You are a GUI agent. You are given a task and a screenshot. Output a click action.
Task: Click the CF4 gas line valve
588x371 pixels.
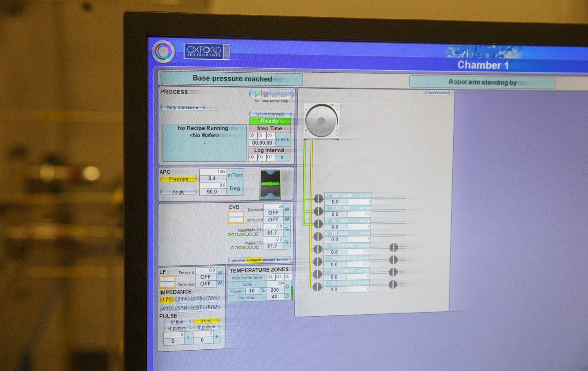(318, 211)
